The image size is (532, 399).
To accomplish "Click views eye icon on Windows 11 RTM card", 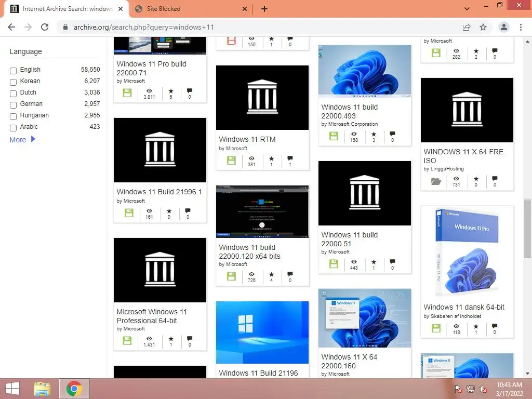I will point(251,158).
